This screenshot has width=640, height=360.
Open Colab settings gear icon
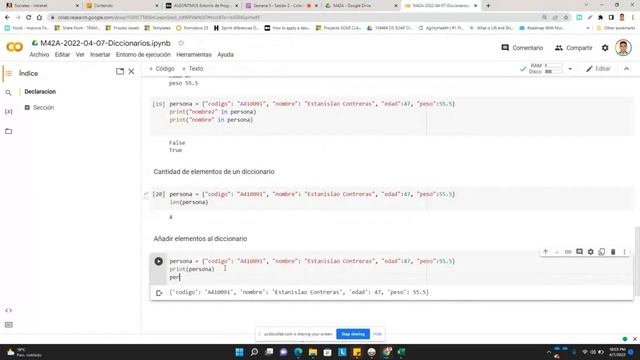point(605,48)
